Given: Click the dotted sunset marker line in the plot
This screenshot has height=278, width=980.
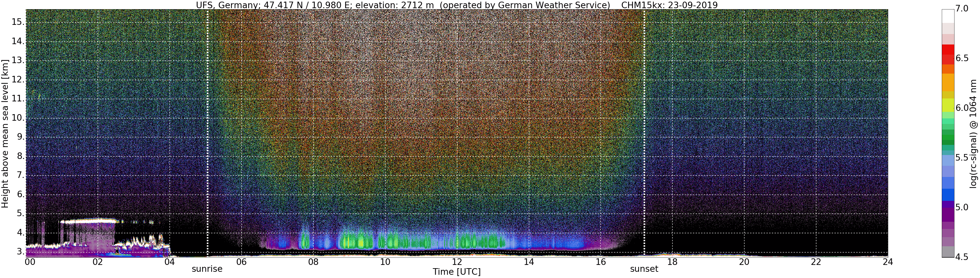Looking at the screenshot, I should click(x=644, y=133).
